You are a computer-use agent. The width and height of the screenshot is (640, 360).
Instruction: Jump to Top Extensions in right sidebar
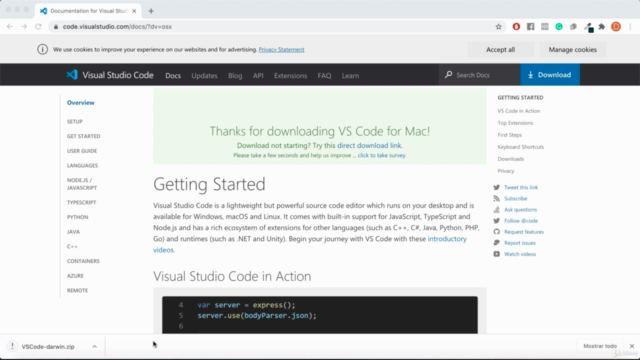click(x=515, y=123)
